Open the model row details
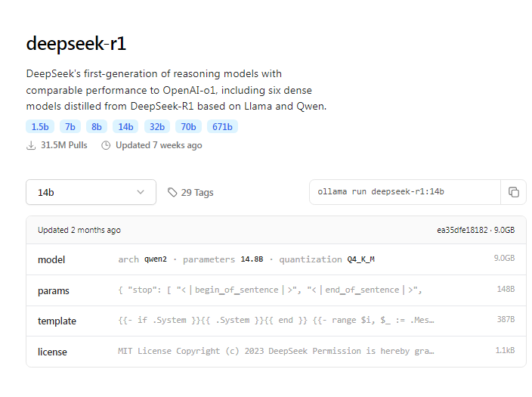532x397 pixels. point(276,259)
